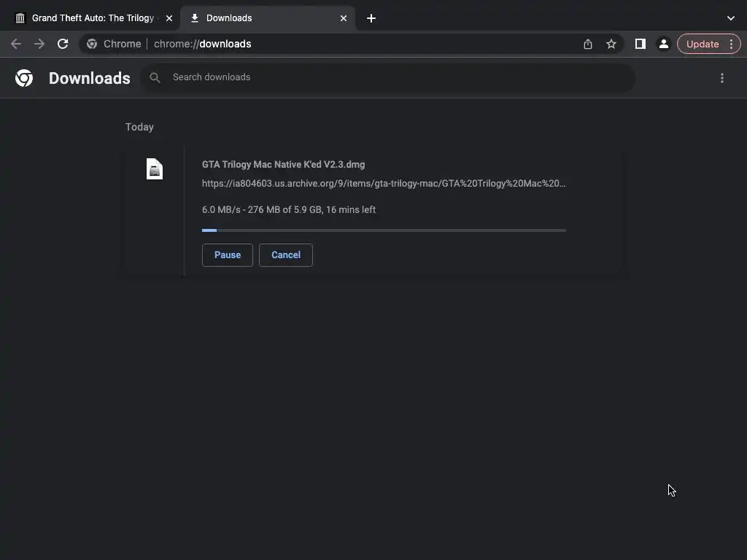Image resolution: width=747 pixels, height=560 pixels.
Task: Open Chrome menu three dots beside Update
Action: (x=731, y=44)
